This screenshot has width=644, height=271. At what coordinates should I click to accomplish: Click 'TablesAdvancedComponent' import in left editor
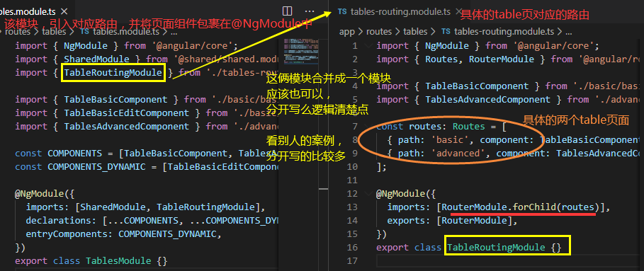click(127, 127)
